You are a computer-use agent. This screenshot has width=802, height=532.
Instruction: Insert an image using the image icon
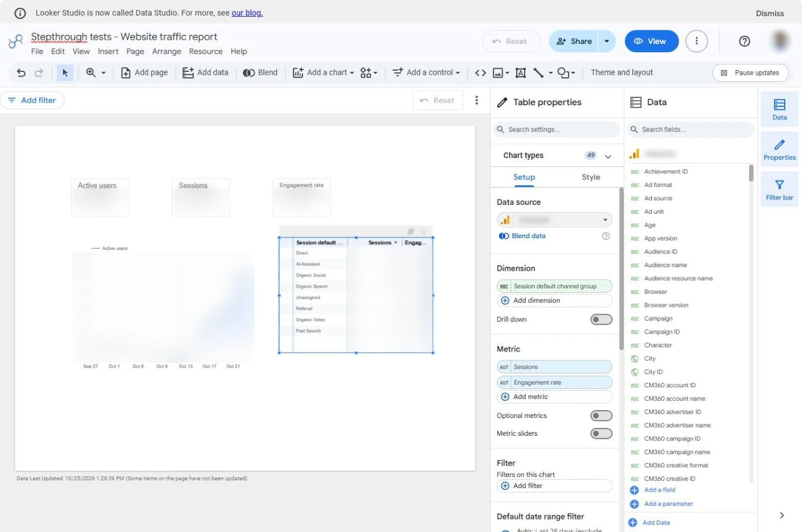coord(498,72)
